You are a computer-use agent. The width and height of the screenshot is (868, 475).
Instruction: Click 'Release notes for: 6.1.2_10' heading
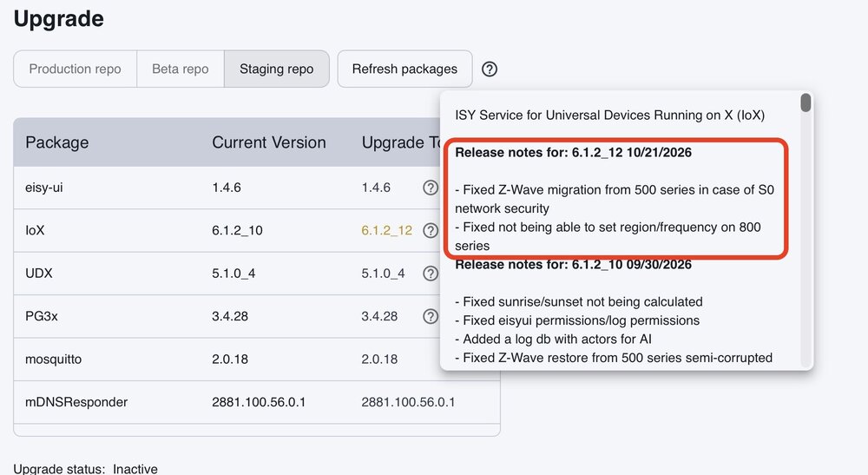coord(573,265)
